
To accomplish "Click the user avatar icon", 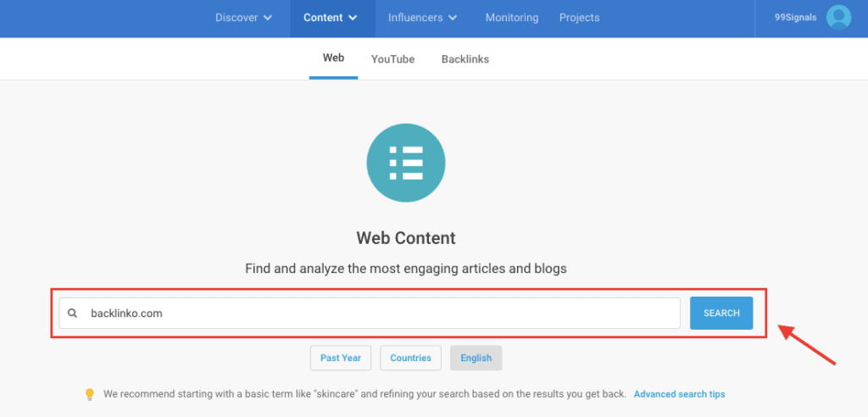I will pyautogui.click(x=838, y=18).
